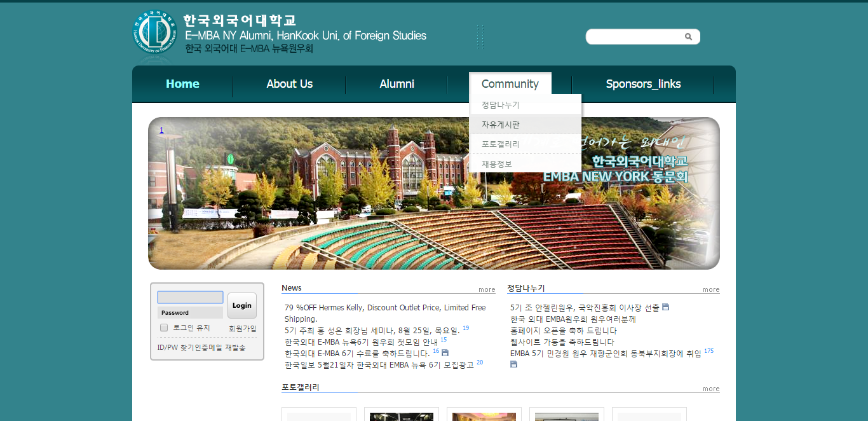The image size is (868, 421).
Task: Click the 회원가입 sign-up link
Action: [x=243, y=328]
